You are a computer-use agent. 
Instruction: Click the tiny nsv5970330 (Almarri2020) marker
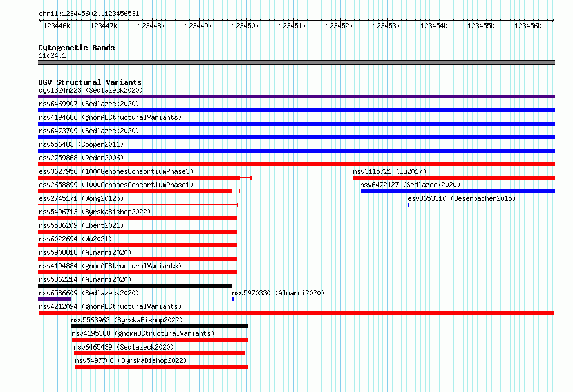tap(233, 299)
